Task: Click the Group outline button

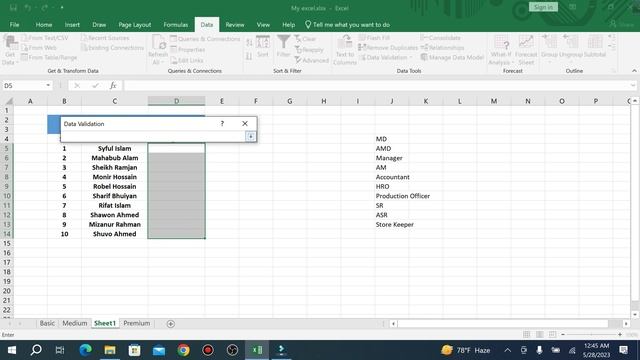Action: [549, 47]
